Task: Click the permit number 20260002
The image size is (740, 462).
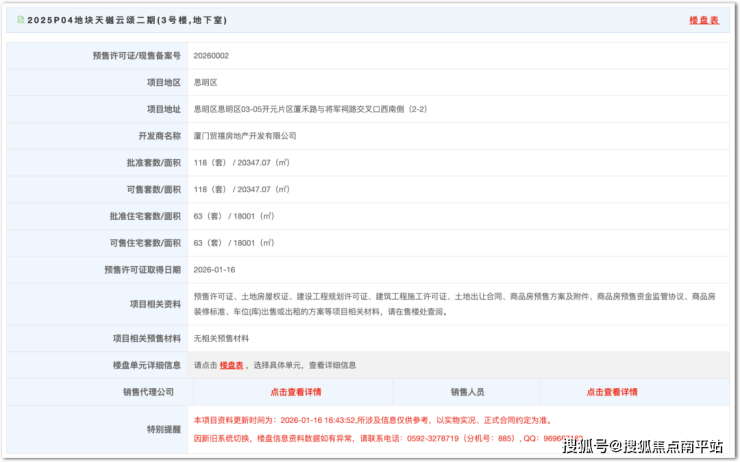Action: (211, 57)
